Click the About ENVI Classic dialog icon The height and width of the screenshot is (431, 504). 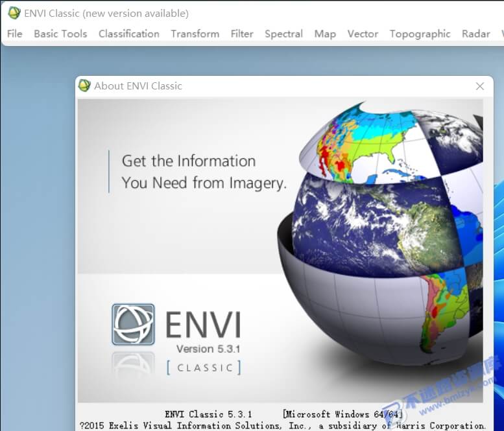(84, 86)
